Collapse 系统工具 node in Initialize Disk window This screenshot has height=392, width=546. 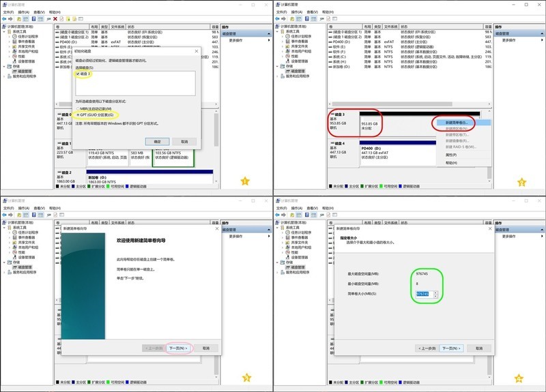(4, 31)
